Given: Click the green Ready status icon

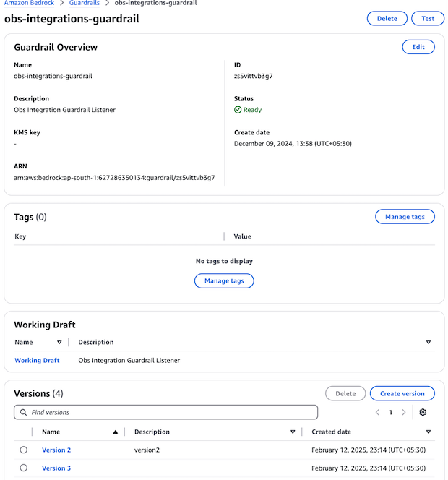Looking at the screenshot, I should [238, 110].
